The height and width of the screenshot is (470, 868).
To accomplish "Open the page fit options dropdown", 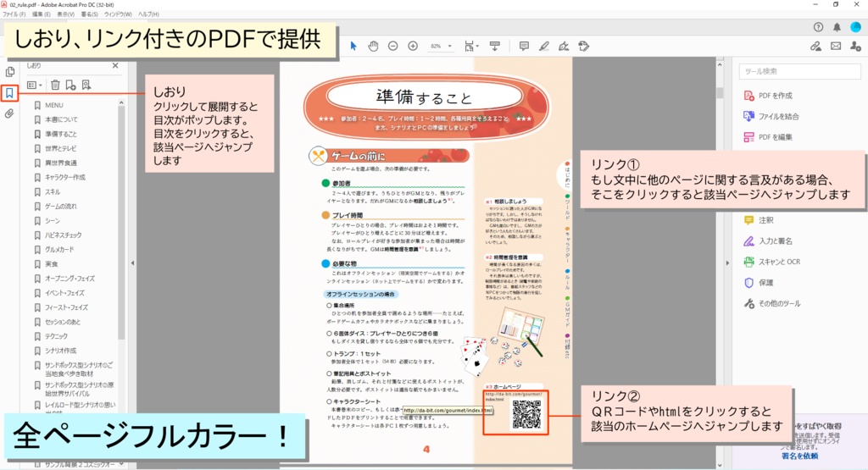I will (x=471, y=47).
